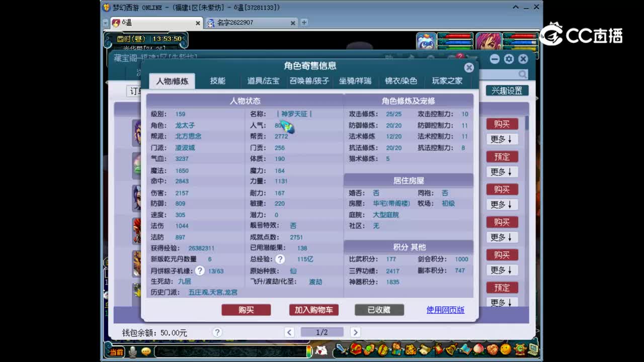Go to next page arrow
This screenshot has width=644, height=362.
pyautogui.click(x=355, y=332)
